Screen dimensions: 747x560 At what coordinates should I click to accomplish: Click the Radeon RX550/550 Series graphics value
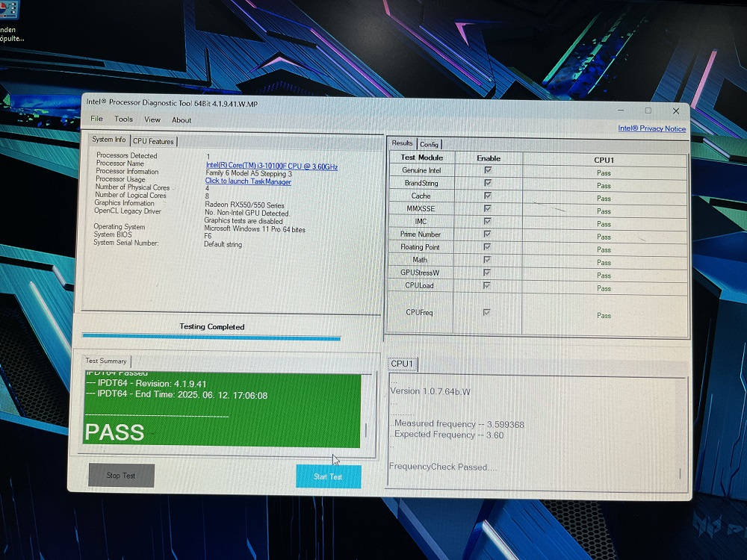244,205
